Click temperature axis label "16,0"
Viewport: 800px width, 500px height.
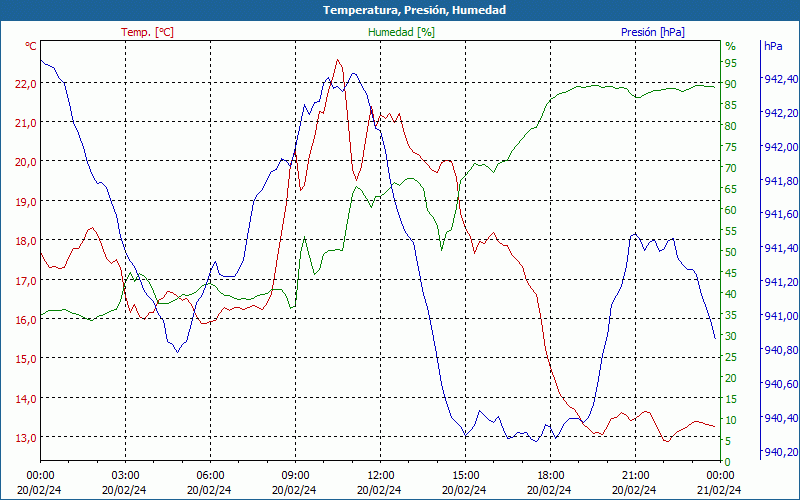(26, 320)
